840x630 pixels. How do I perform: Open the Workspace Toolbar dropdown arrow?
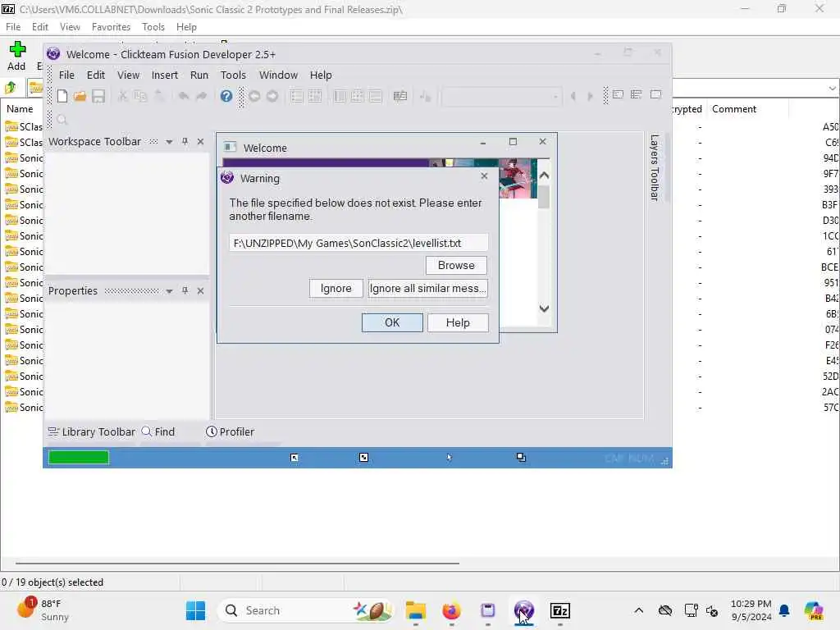tap(169, 142)
